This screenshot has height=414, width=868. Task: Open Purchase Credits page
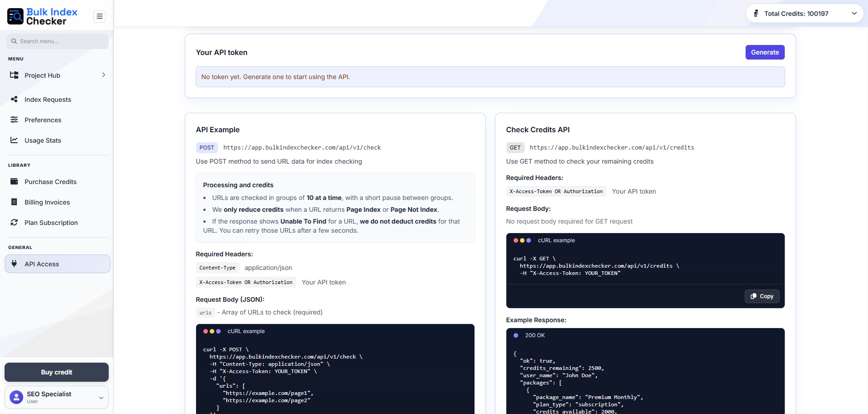(57, 182)
